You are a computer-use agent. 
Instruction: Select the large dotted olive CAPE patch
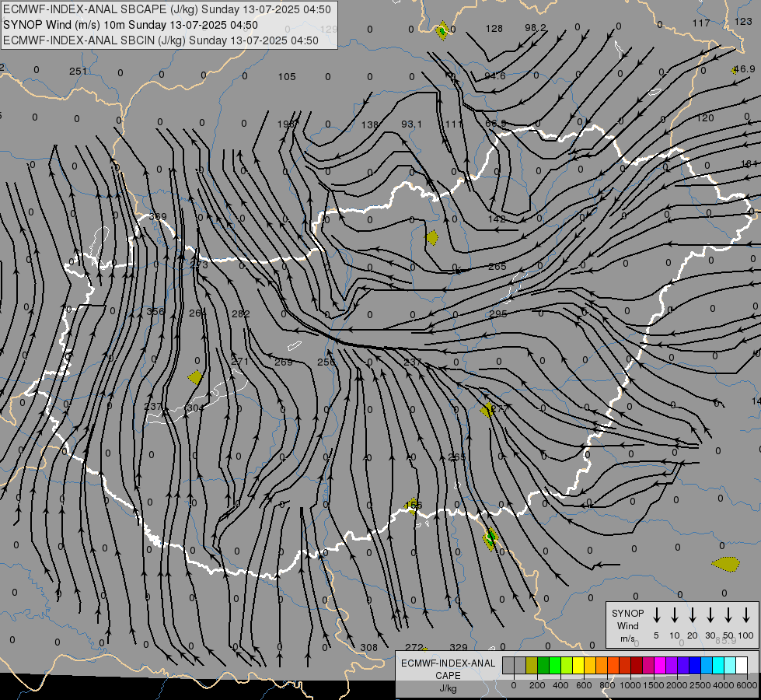[x=725, y=564]
